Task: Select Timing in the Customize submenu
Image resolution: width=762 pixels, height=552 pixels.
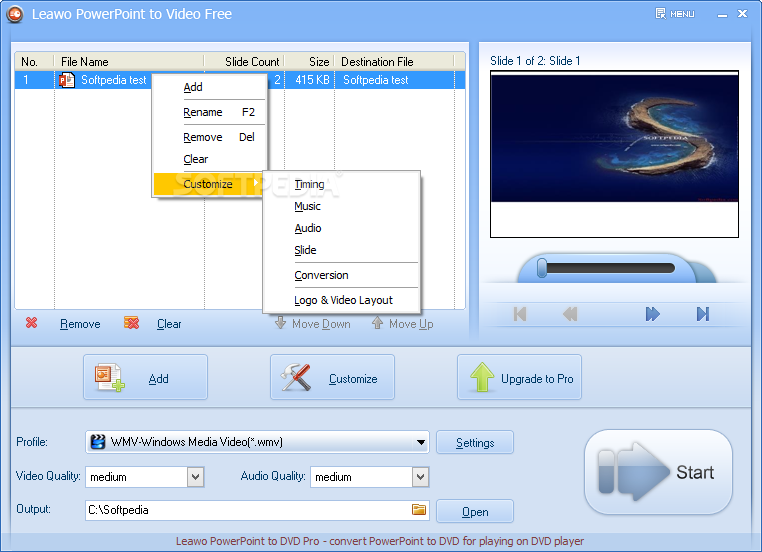Action: tap(341, 184)
